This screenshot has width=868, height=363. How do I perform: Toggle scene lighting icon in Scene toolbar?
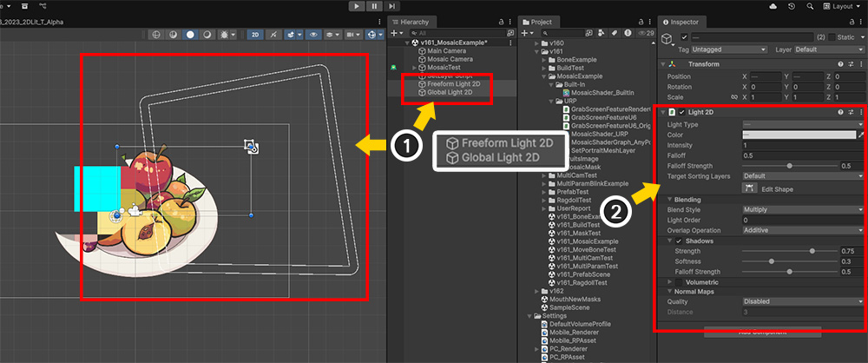tap(273, 35)
